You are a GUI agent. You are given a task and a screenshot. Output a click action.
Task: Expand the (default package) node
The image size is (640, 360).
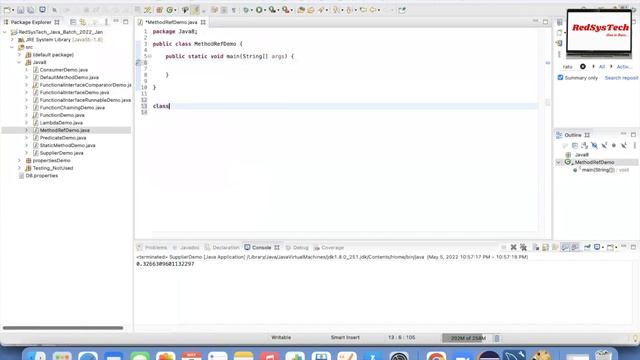[x=19, y=55]
